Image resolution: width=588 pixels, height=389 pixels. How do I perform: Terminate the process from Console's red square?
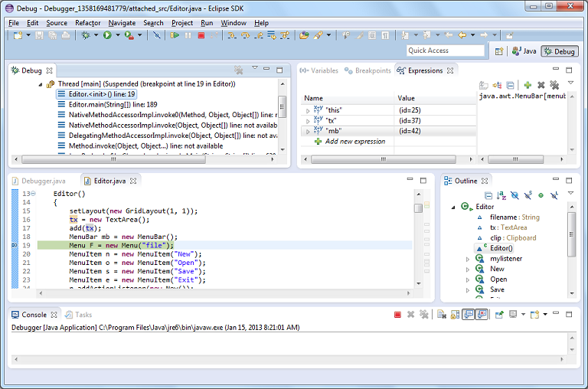[x=397, y=315]
